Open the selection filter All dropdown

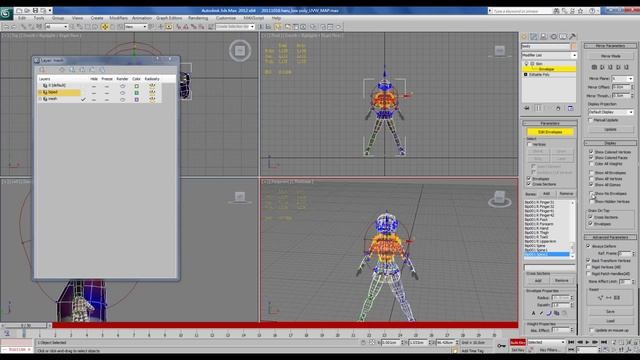tap(57, 27)
